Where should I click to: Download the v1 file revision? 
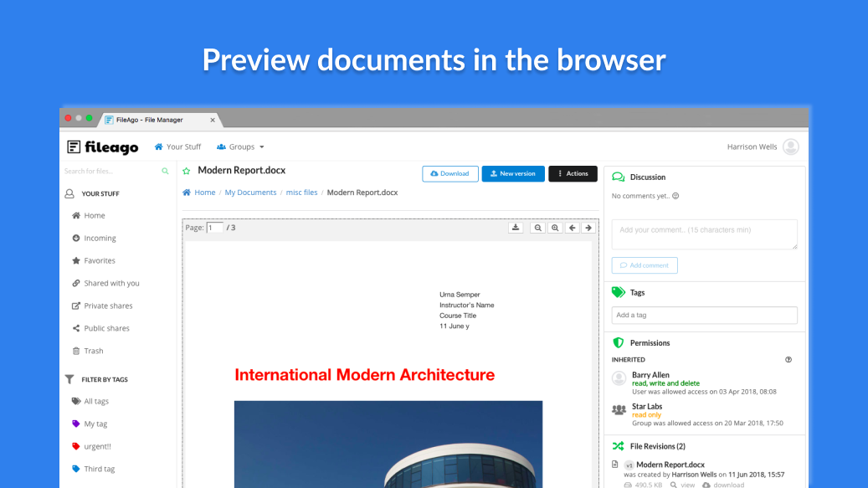[723, 485]
